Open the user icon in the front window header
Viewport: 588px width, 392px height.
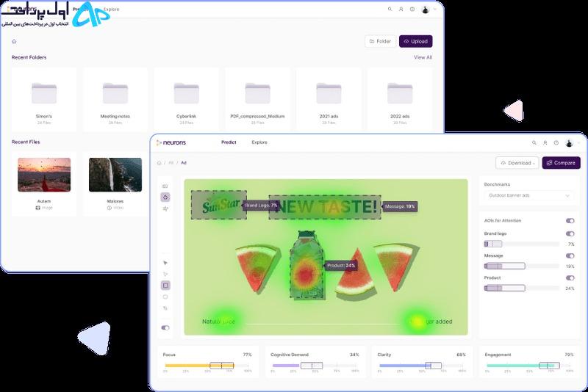click(x=545, y=142)
